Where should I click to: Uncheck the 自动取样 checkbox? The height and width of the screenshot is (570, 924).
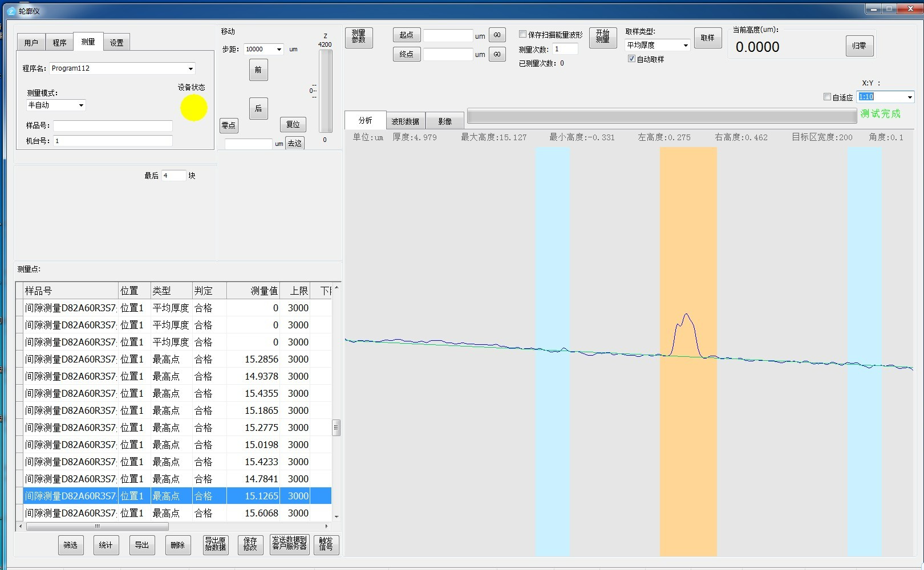[631, 59]
